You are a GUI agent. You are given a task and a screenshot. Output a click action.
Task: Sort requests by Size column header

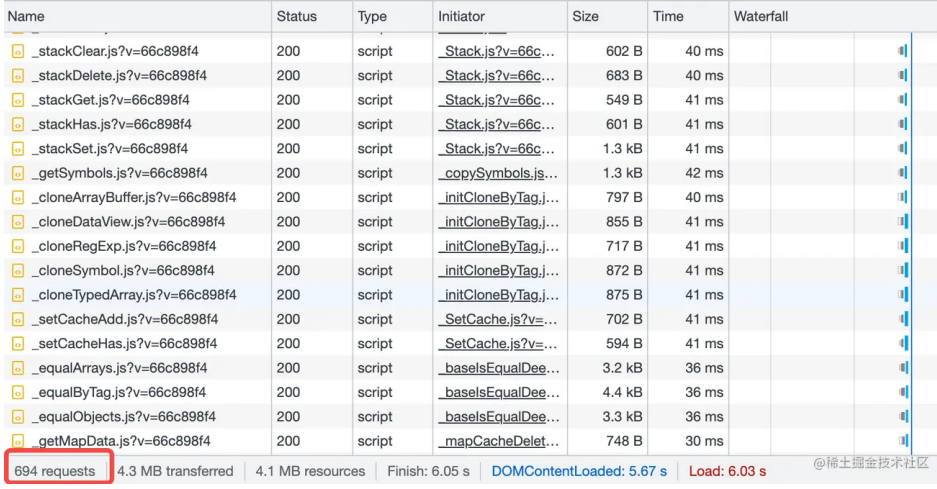585,16
